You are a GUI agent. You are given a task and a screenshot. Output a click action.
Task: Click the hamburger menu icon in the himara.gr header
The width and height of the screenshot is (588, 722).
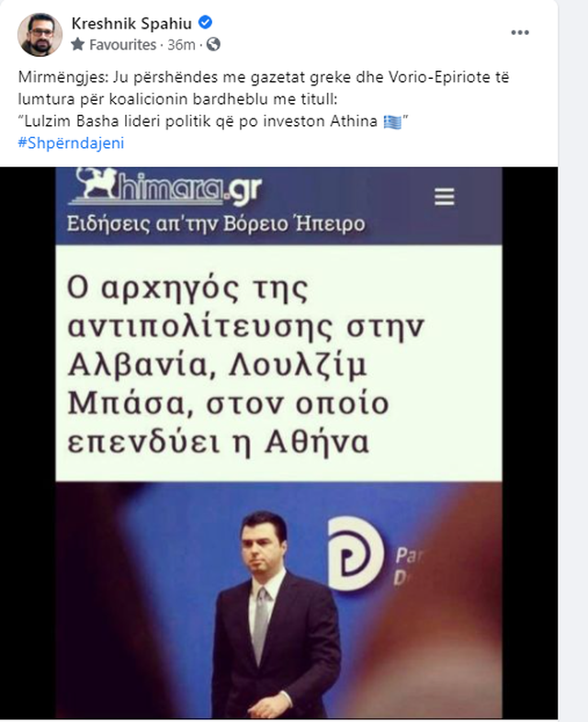point(444,197)
